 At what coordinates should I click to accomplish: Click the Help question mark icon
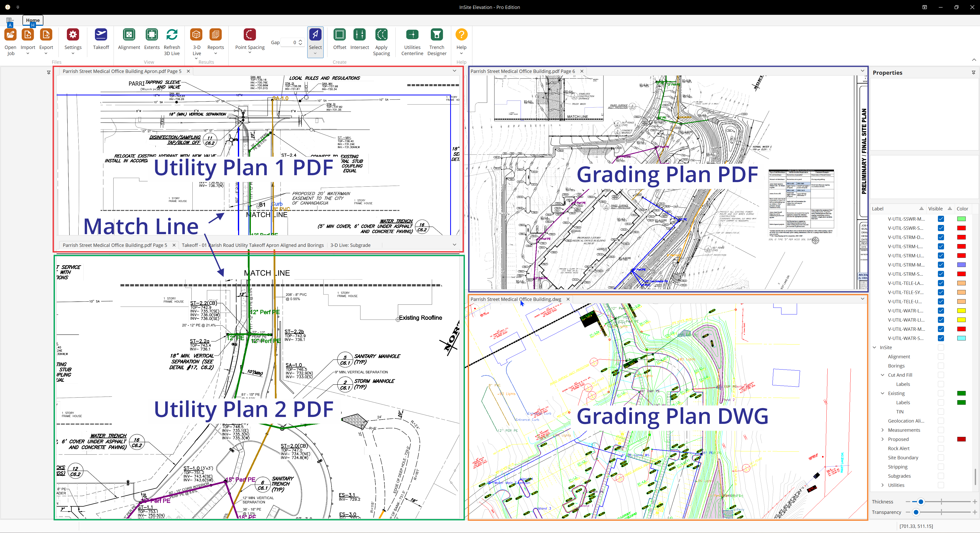(461, 35)
